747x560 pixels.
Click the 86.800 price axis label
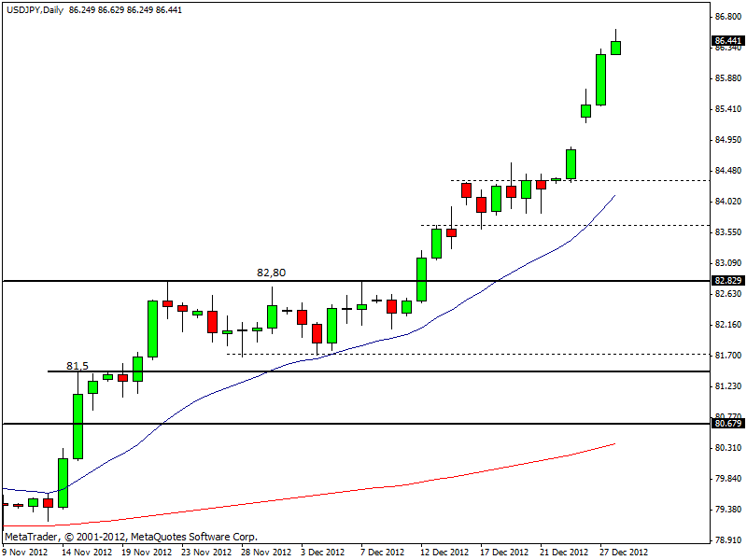tap(727, 17)
